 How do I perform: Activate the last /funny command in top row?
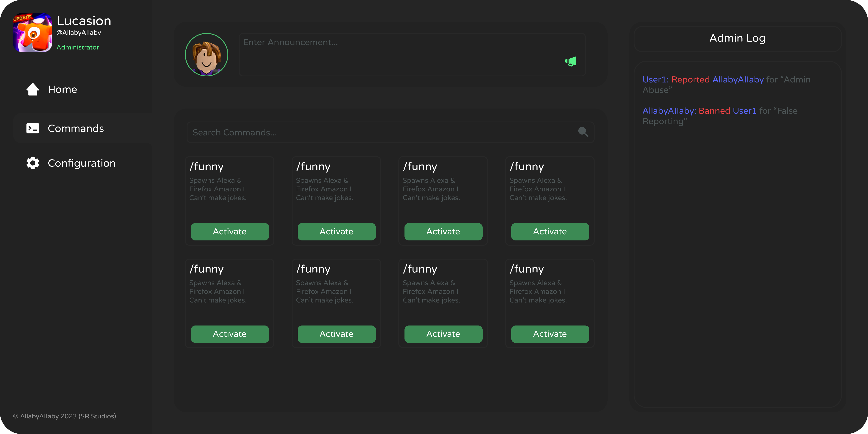coord(550,232)
